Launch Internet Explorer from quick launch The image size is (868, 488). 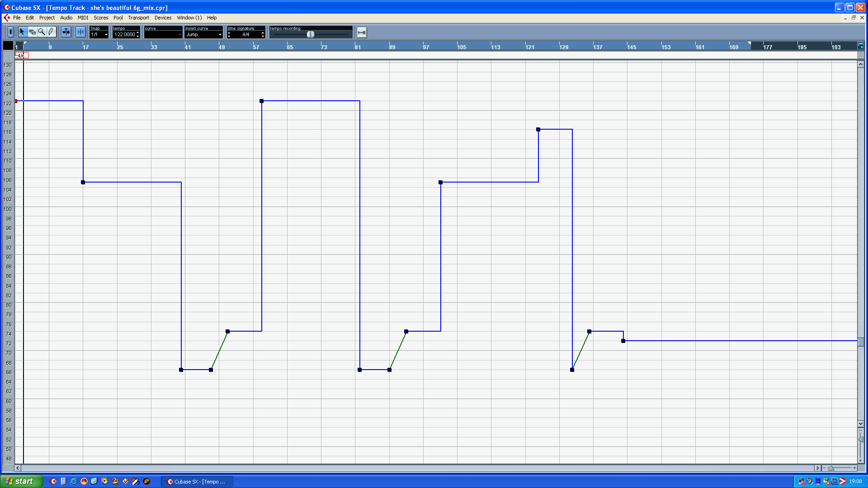pyautogui.click(x=73, y=481)
